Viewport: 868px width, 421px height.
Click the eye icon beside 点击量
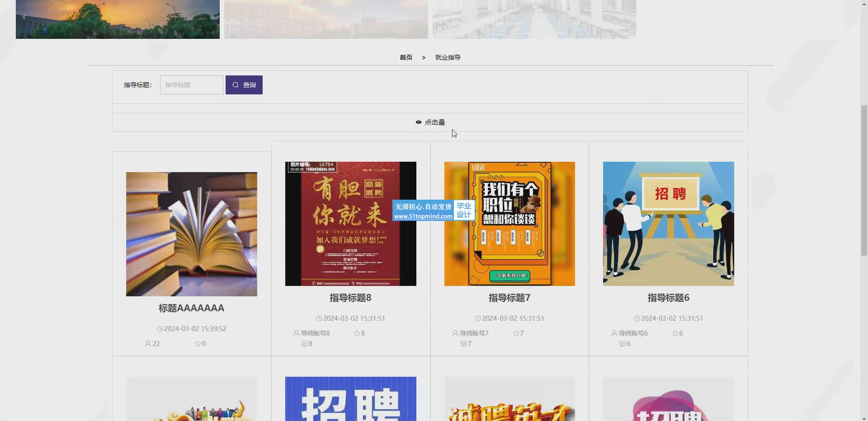pos(419,122)
